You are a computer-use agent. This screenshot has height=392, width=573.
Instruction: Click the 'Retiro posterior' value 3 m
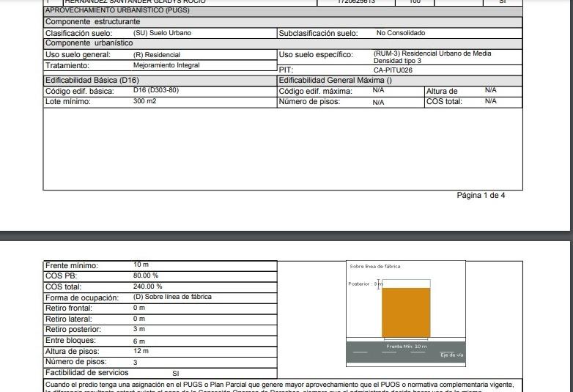click(x=139, y=329)
